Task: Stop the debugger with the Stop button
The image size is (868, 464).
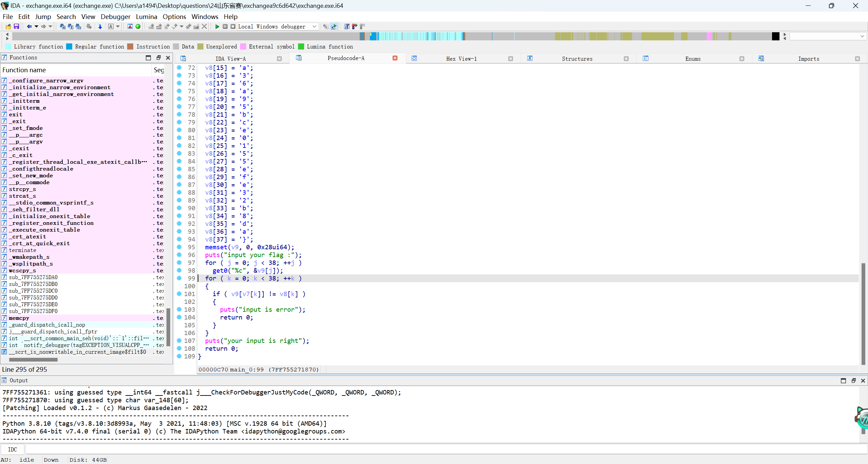Action: [x=233, y=26]
